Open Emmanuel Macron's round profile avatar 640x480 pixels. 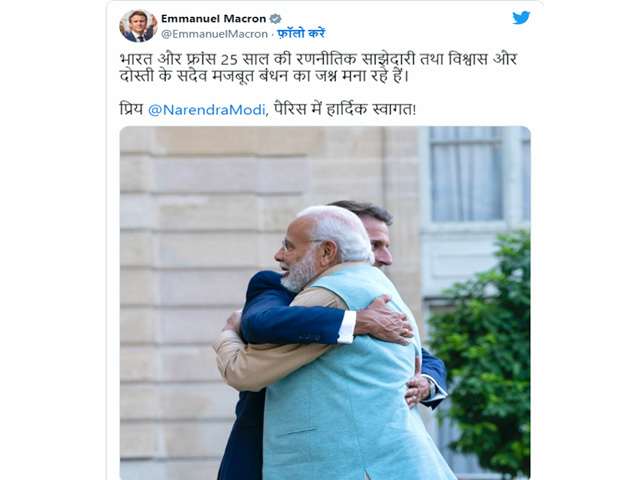(138, 25)
